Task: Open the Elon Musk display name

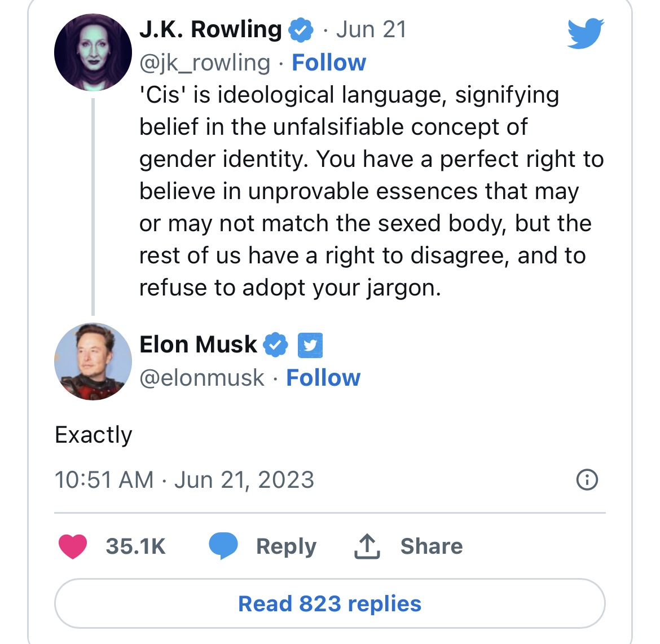Action: [x=198, y=345]
